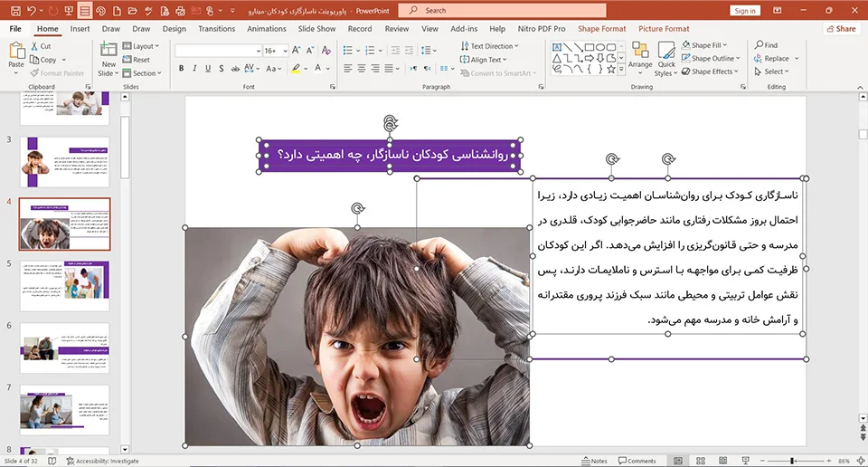Open a file using the folder icon in the quick access toolbar
This screenshot has width=868, height=467.
132,11
